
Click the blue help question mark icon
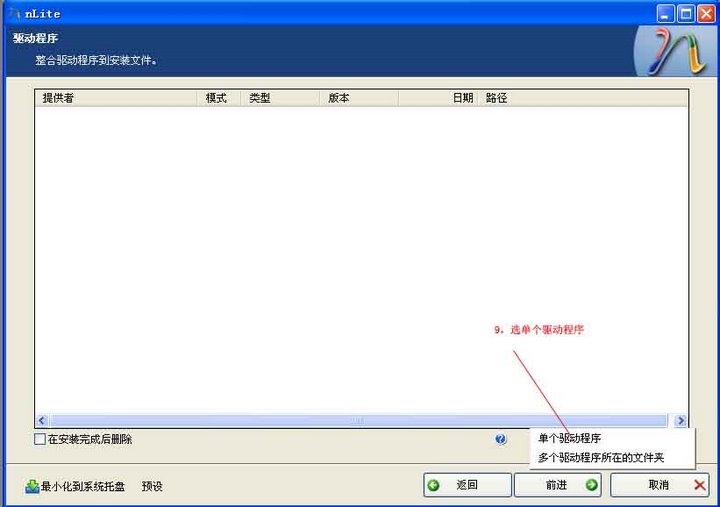pos(501,439)
